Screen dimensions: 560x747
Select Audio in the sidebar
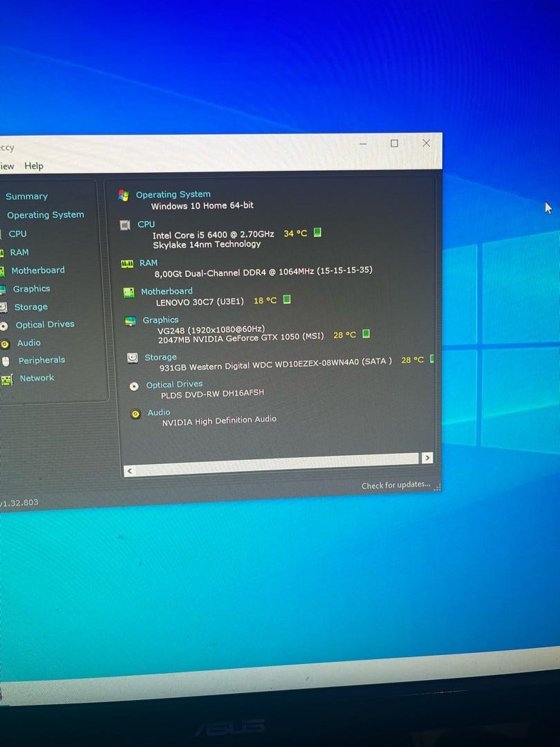click(29, 342)
